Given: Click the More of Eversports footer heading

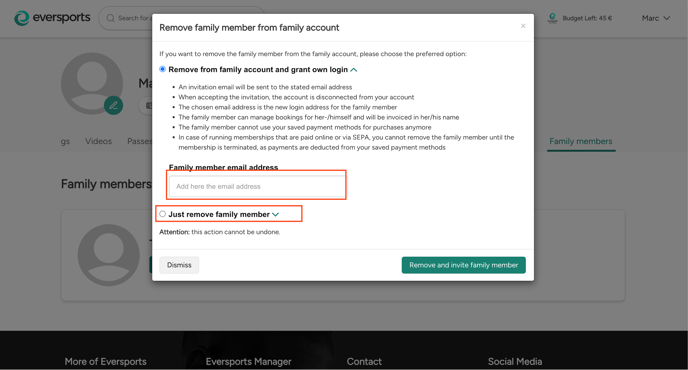Looking at the screenshot, I should pyautogui.click(x=105, y=362).
